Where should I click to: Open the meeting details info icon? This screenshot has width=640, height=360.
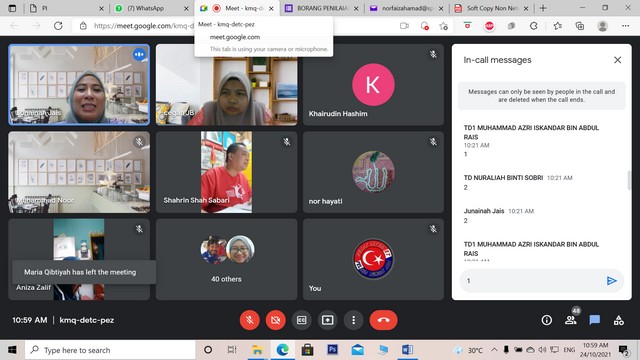pos(547,320)
